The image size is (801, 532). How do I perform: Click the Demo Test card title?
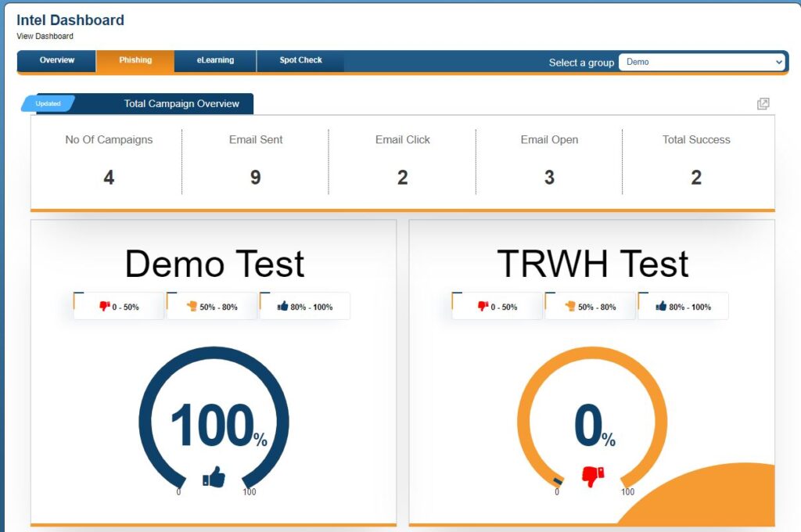coord(214,264)
